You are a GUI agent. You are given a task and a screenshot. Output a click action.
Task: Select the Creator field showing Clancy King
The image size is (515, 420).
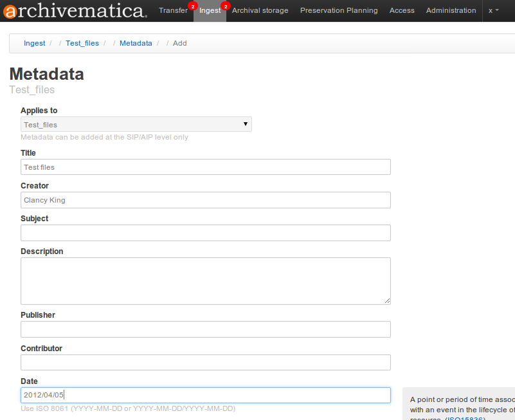point(205,200)
